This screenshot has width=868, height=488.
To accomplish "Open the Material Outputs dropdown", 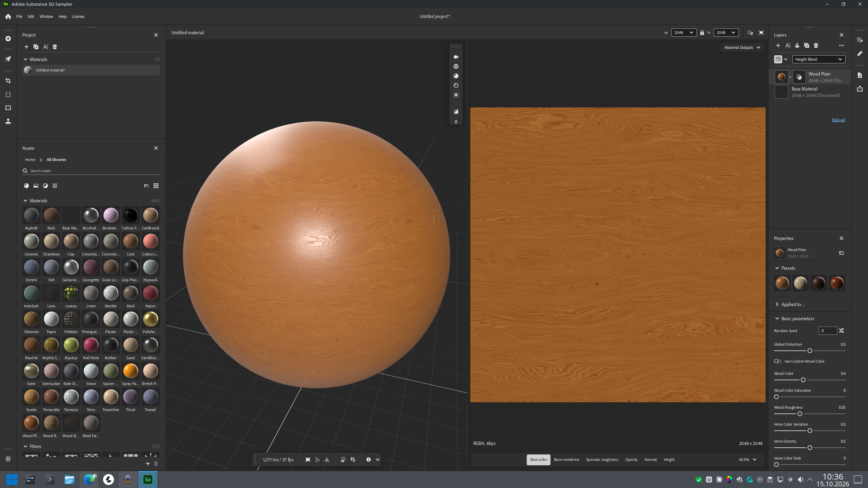I will point(742,47).
